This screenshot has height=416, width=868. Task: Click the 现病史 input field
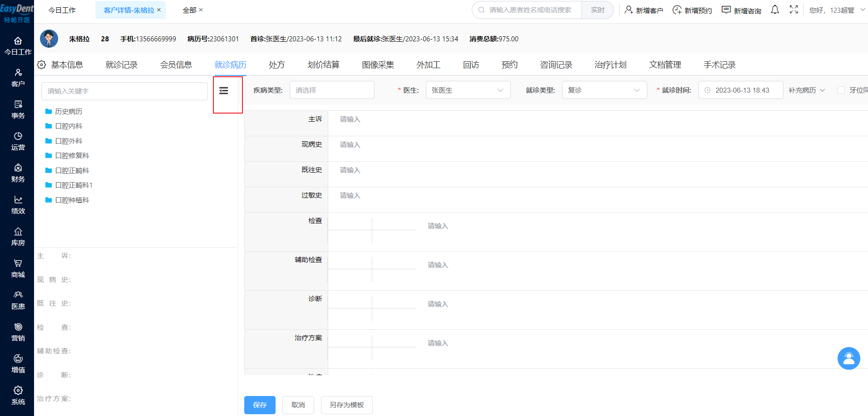click(x=598, y=149)
